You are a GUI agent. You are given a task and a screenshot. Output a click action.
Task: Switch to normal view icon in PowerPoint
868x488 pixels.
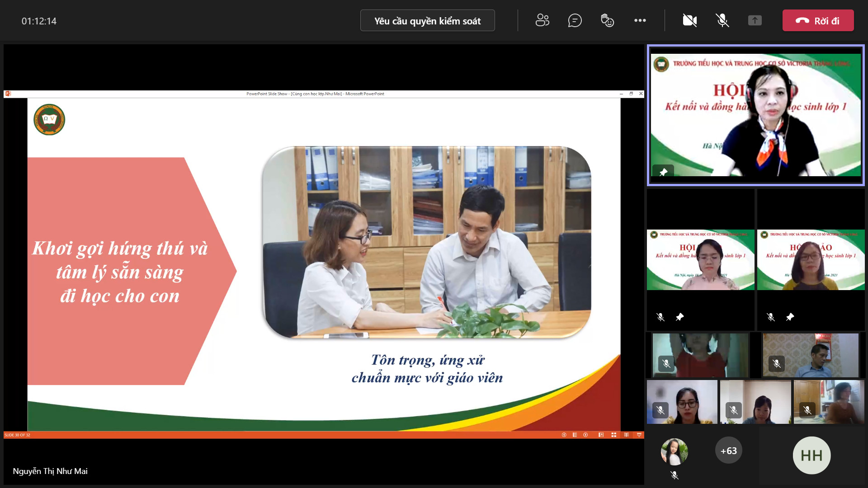pyautogui.click(x=601, y=435)
